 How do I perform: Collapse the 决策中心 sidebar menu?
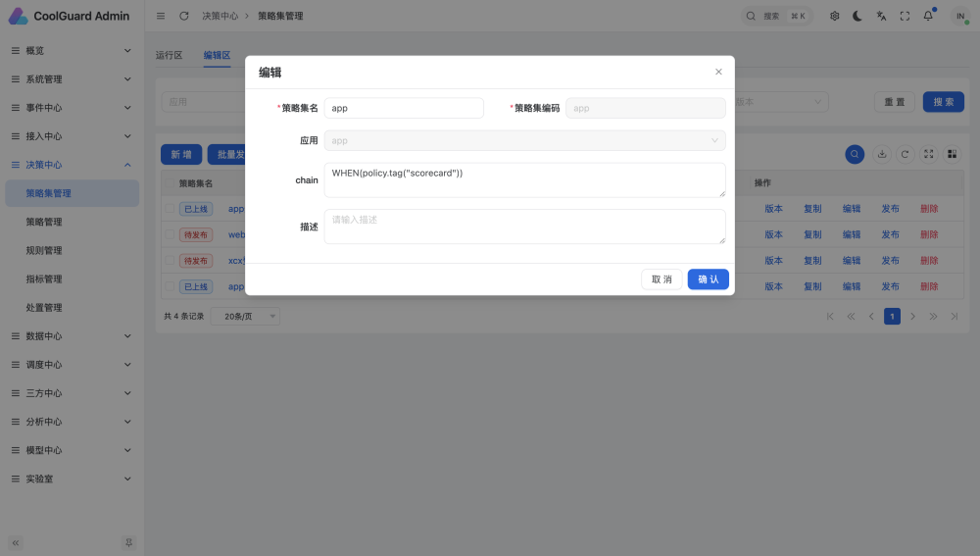(x=72, y=165)
